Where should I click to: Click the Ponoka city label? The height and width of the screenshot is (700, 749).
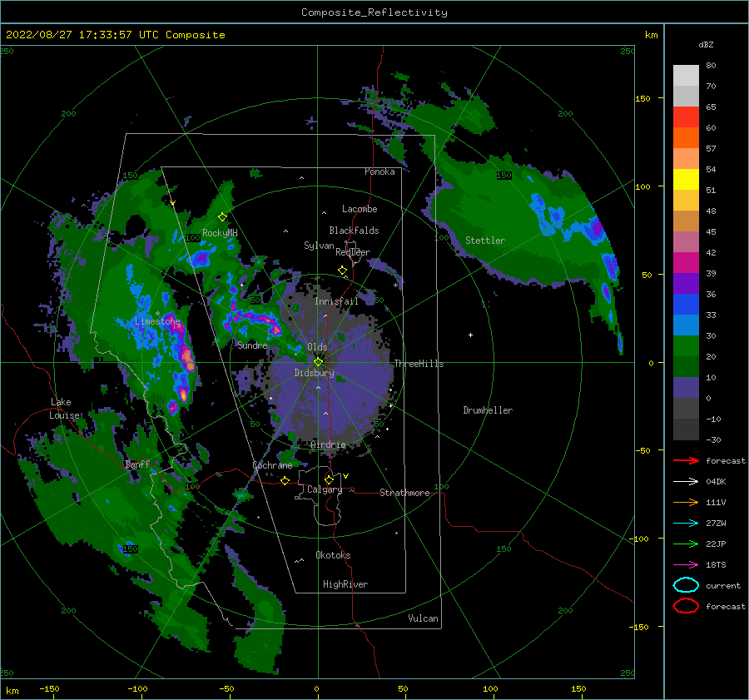click(379, 171)
